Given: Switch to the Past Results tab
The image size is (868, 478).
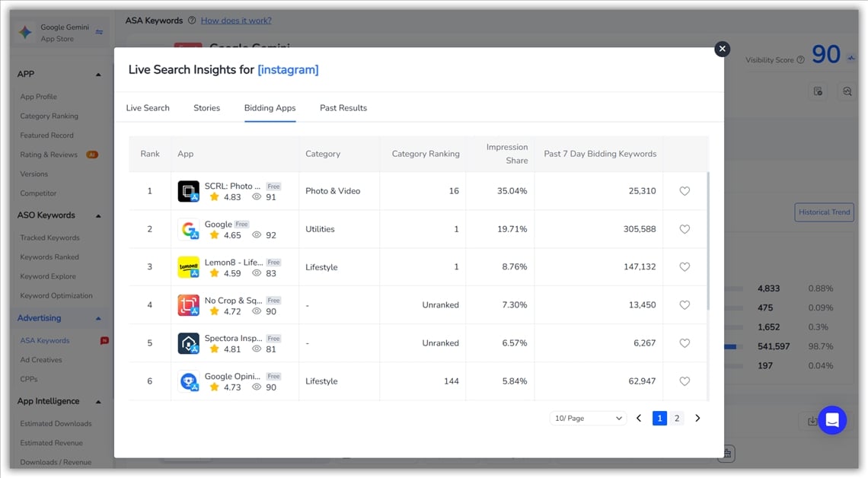Looking at the screenshot, I should pyautogui.click(x=343, y=108).
